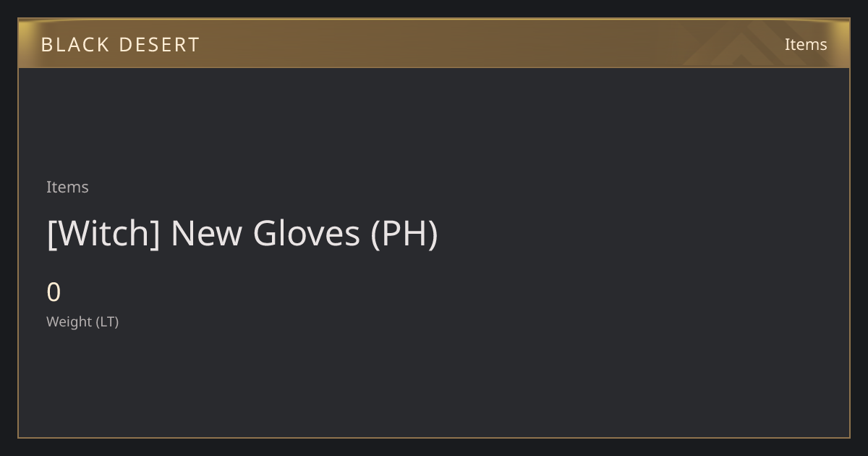This screenshot has height=456, width=868.
Task: Click the blank card space right of the title
Action: (x=644, y=234)
